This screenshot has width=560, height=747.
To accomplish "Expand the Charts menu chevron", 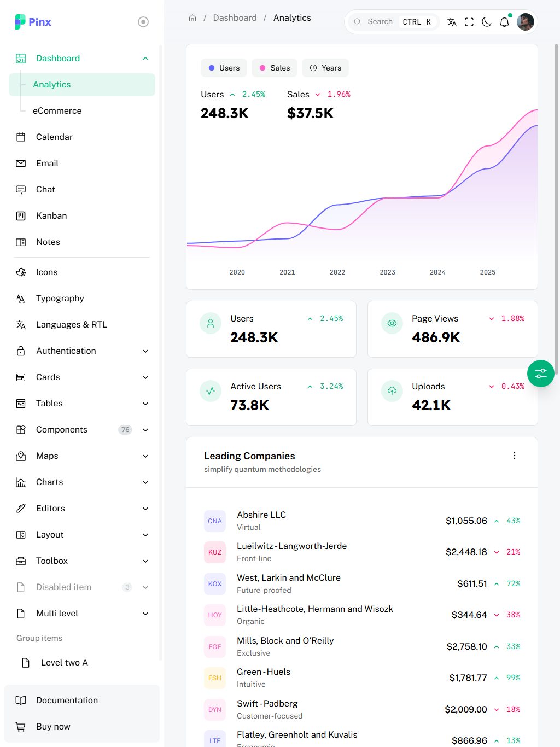I will point(145,482).
